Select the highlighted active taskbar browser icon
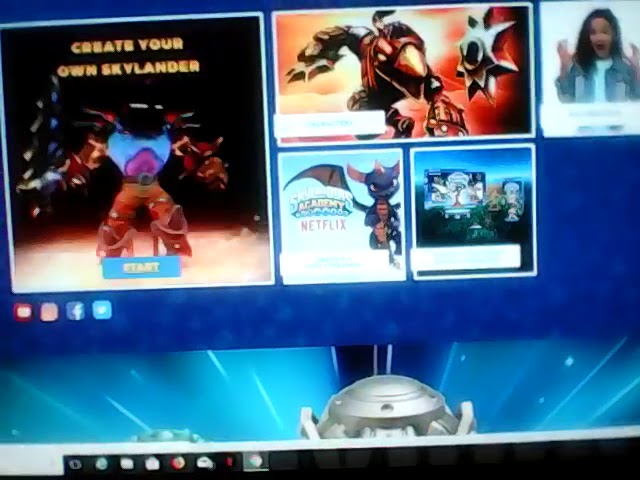640x480 pixels. click(256, 461)
